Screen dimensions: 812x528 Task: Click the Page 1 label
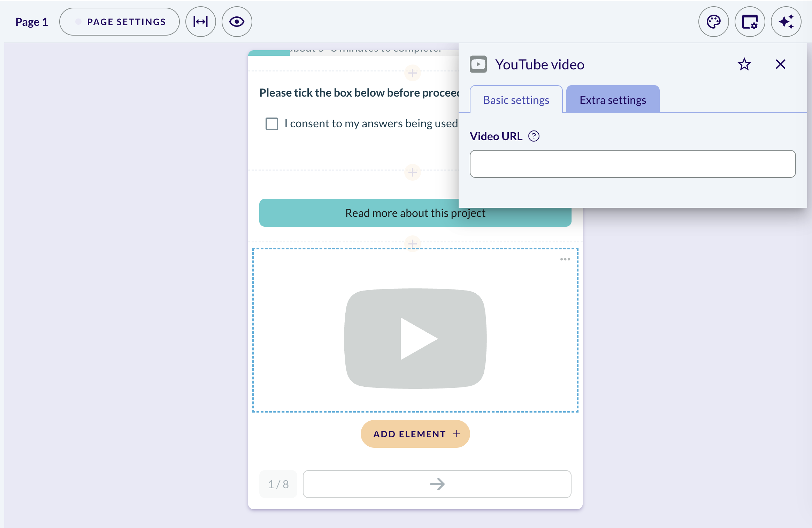tap(31, 22)
